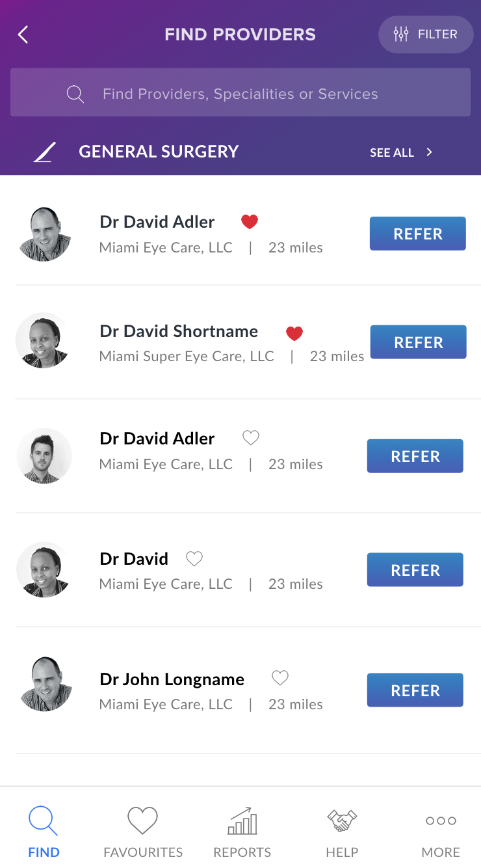481x868 pixels.
Task: Open first Dr David Adler's avatar photo
Action: coord(44,234)
